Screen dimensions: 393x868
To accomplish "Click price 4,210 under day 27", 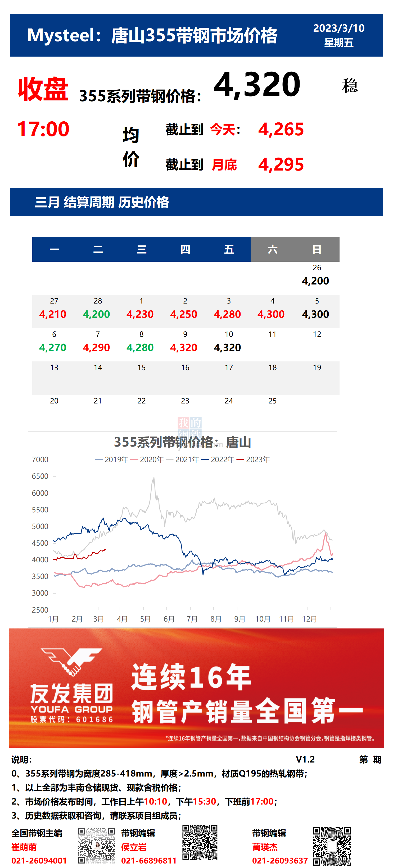I will 53,314.
